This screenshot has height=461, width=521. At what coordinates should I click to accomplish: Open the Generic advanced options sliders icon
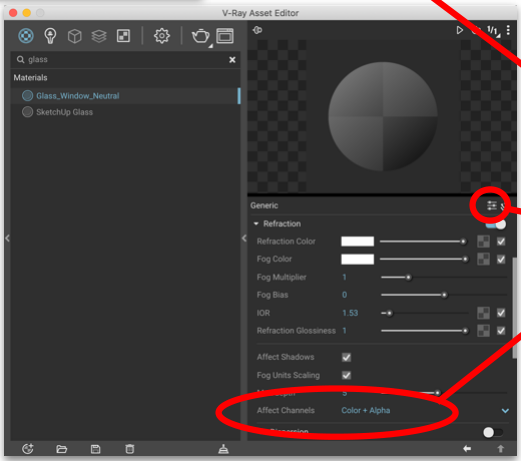tap(491, 206)
